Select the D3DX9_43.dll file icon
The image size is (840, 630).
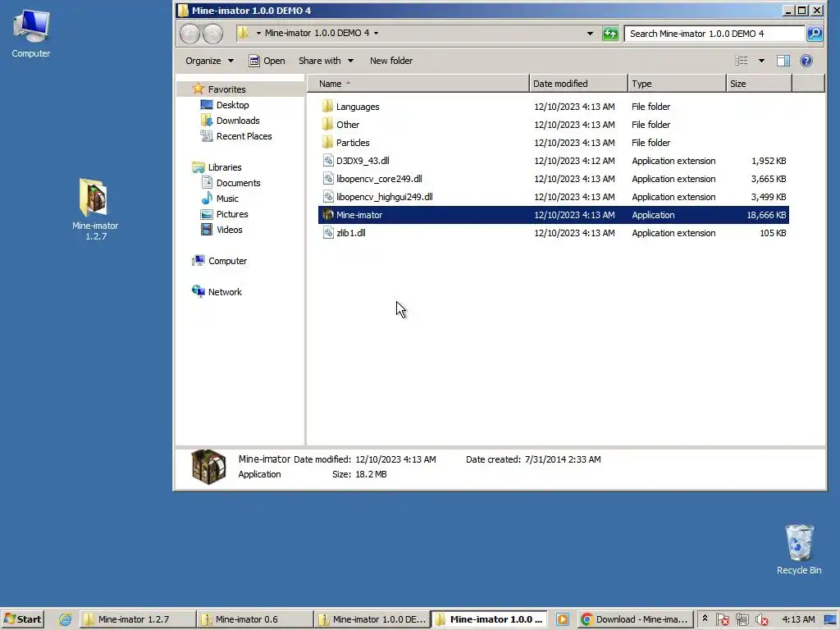pos(328,160)
